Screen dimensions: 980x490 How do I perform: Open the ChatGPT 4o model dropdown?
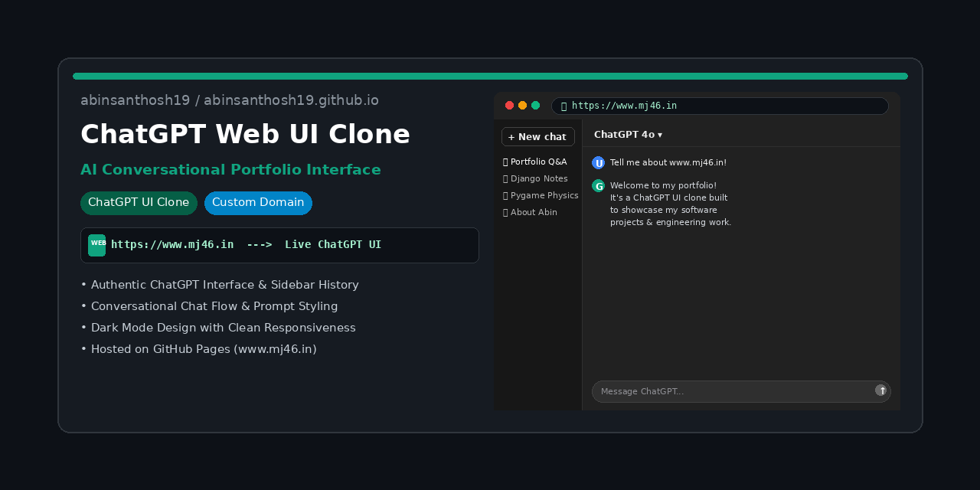[x=628, y=134]
